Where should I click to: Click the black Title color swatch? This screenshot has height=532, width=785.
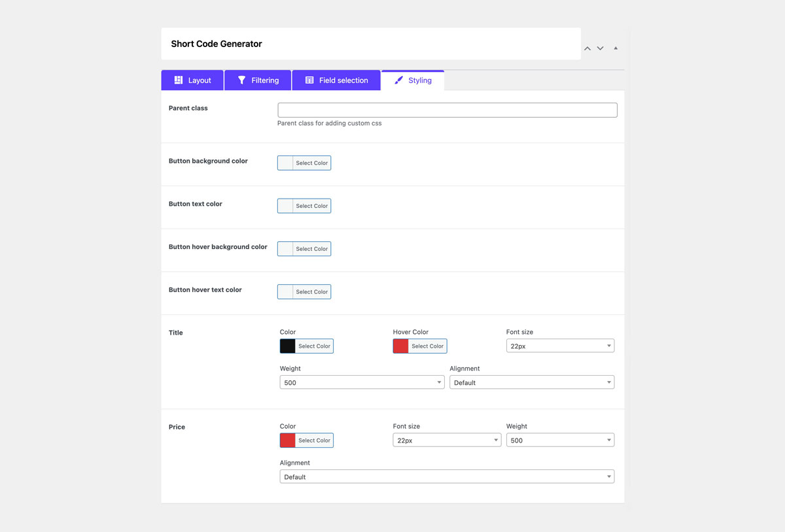288,346
